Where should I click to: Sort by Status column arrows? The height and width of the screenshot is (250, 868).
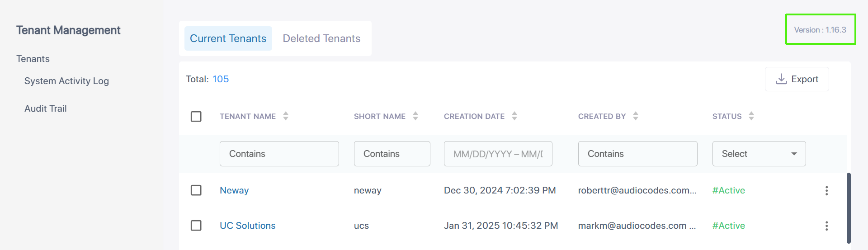click(x=751, y=116)
